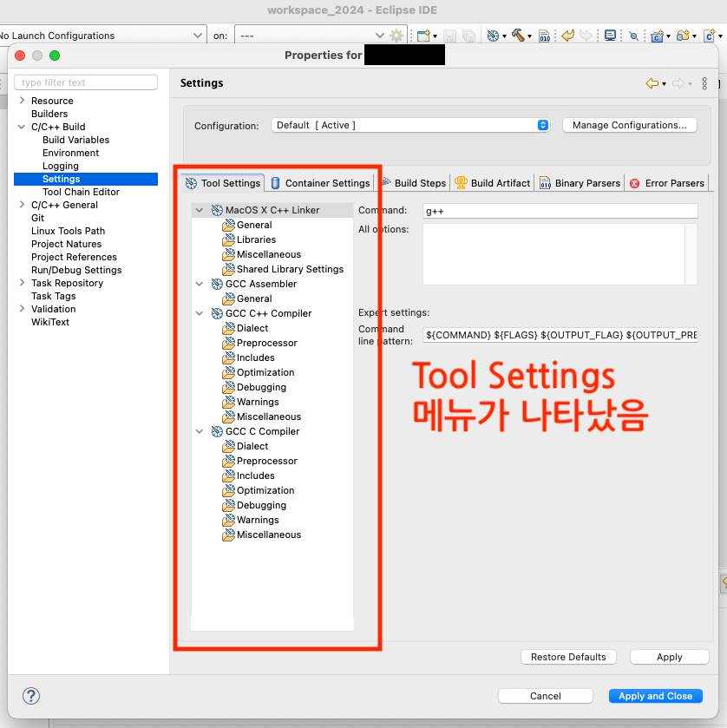Click the GCC C++ Compiler tool icon
The width and height of the screenshot is (727, 728).
[x=217, y=313]
